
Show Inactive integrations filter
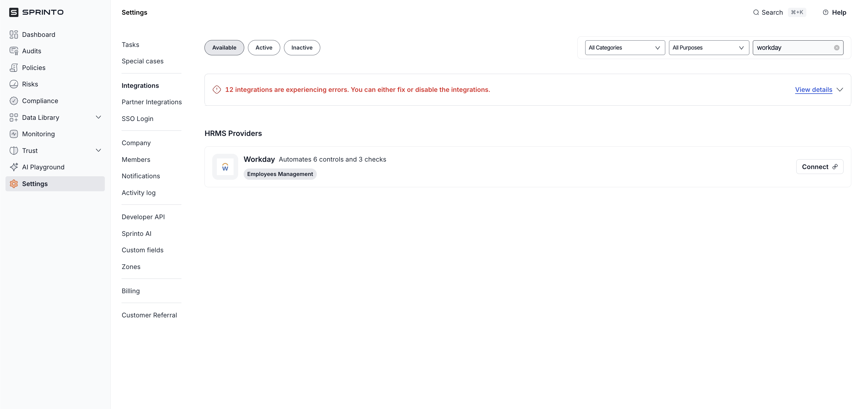[x=302, y=48]
